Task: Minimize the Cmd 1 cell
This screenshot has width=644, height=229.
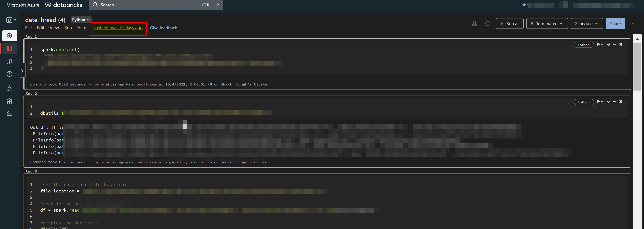Action: pyautogui.click(x=614, y=44)
